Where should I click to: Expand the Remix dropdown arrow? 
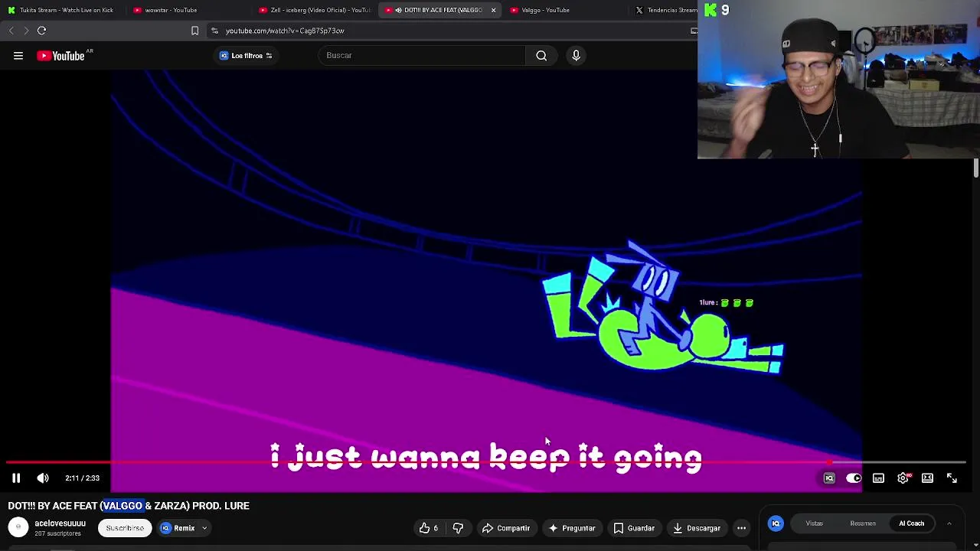204,528
